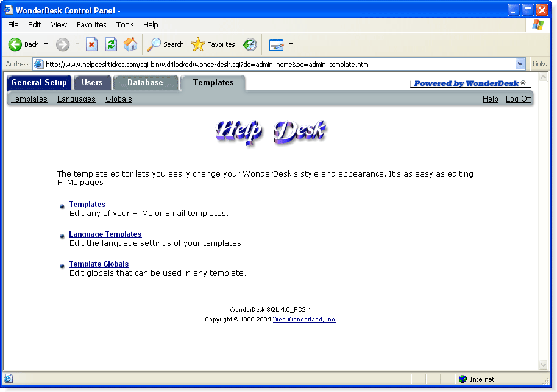Switch to the Users tab
The image size is (557, 392).
pyautogui.click(x=92, y=83)
